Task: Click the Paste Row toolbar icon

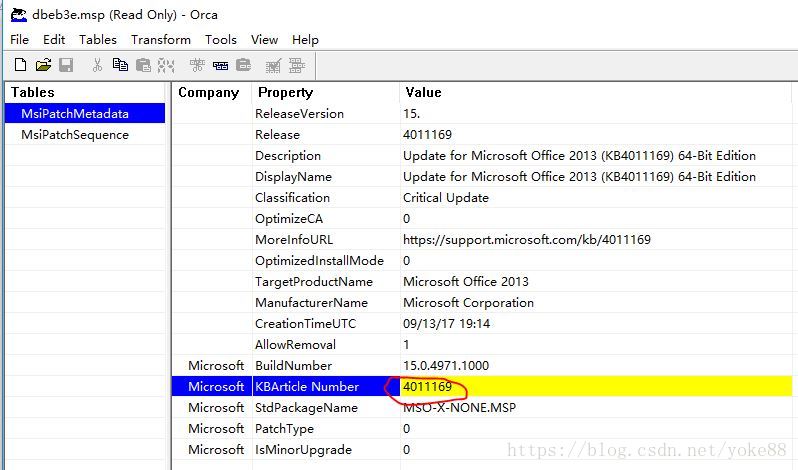Action: pos(244,65)
